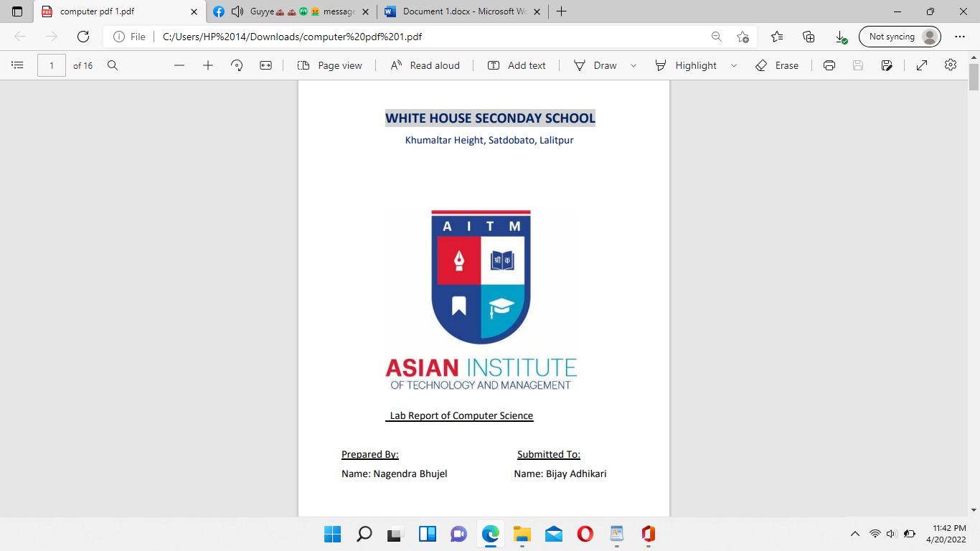Open Page view options

tap(330, 65)
